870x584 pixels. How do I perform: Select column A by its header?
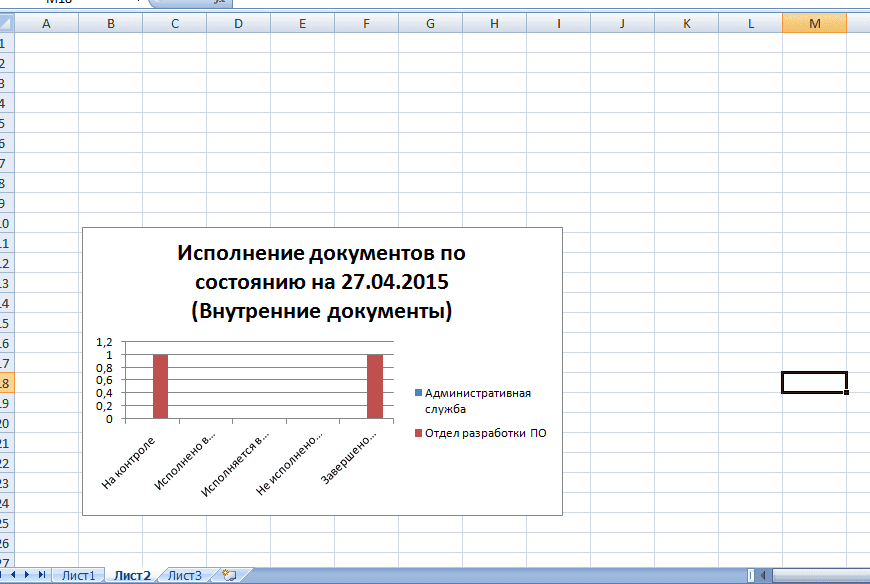(x=46, y=23)
